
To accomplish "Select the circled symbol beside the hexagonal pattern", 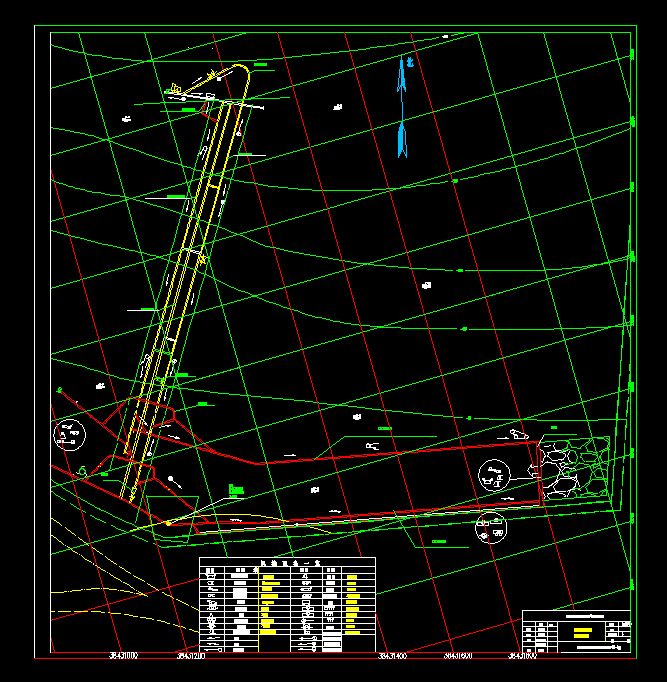I will 494,475.
